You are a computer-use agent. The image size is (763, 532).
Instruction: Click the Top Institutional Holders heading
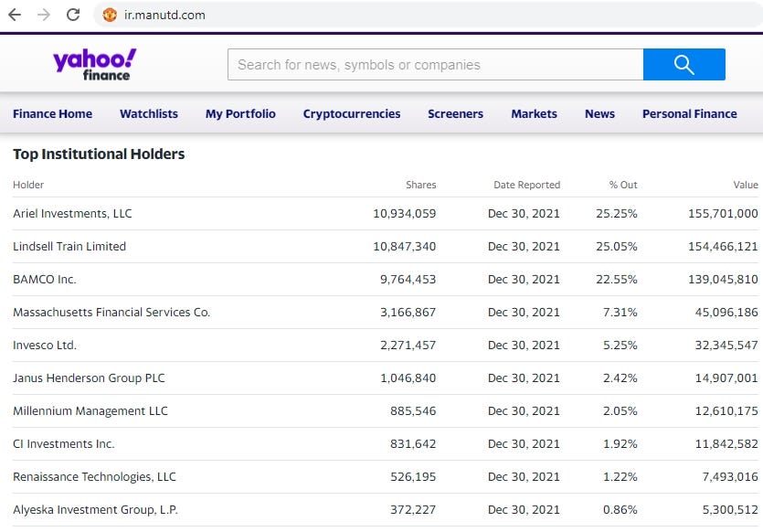click(99, 154)
